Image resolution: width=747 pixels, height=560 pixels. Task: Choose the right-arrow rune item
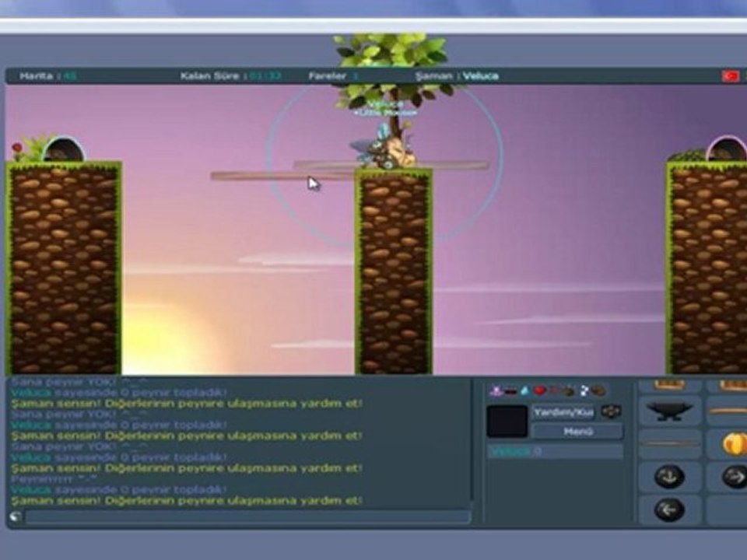coord(728,477)
